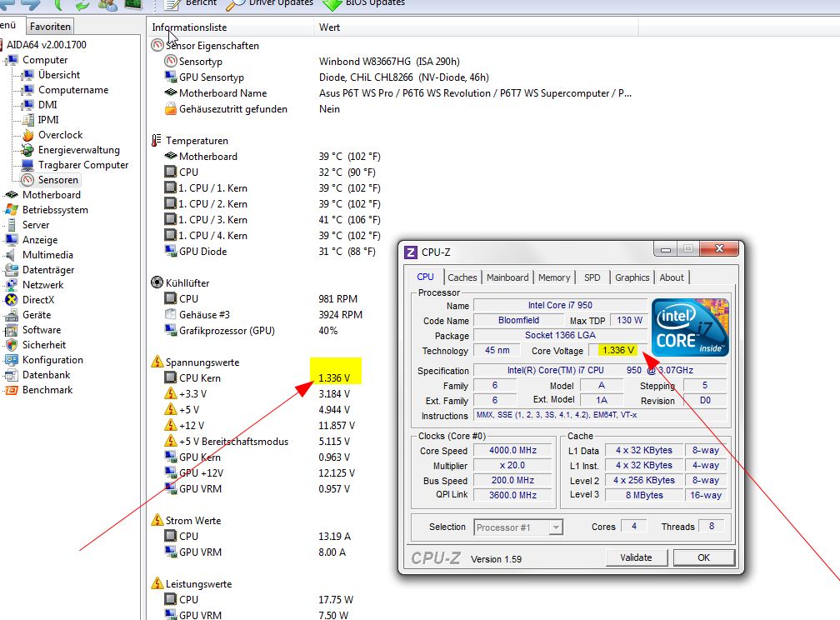Click the BIOS Updates toolbar button
This screenshot has height=620, width=840.
click(x=363, y=4)
